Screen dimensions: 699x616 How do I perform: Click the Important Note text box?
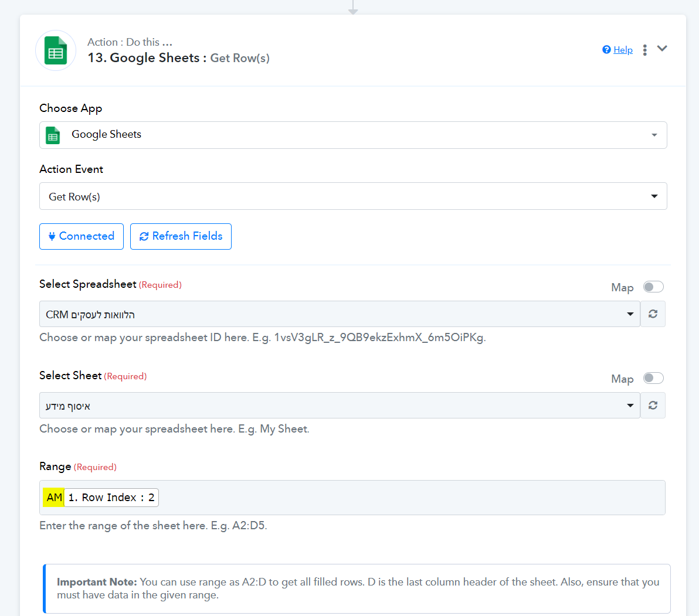point(357,588)
